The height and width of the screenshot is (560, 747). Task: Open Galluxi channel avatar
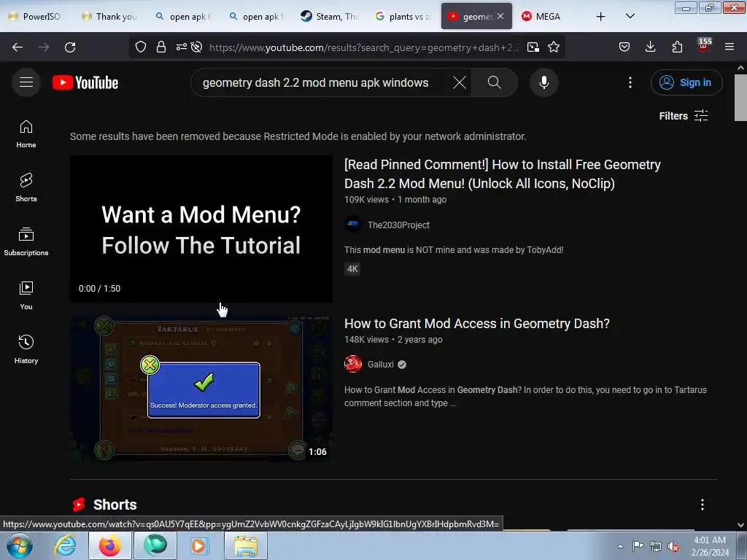353,365
